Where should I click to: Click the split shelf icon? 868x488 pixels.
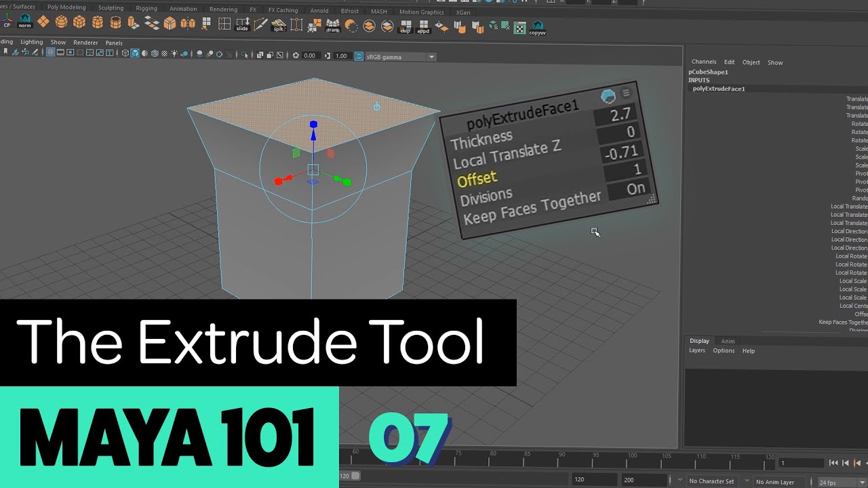point(279,25)
